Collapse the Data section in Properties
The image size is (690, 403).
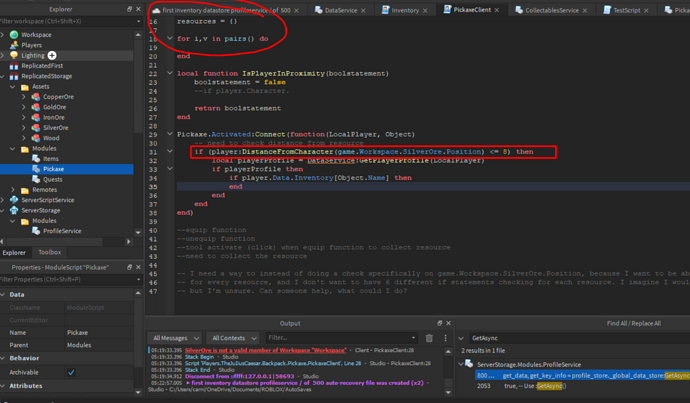coord(5,295)
